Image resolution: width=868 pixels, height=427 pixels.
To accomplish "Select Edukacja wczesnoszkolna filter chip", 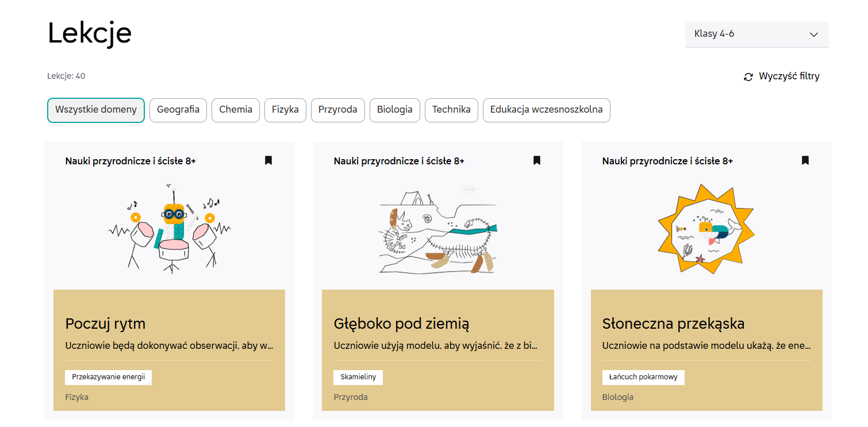I will point(546,110).
